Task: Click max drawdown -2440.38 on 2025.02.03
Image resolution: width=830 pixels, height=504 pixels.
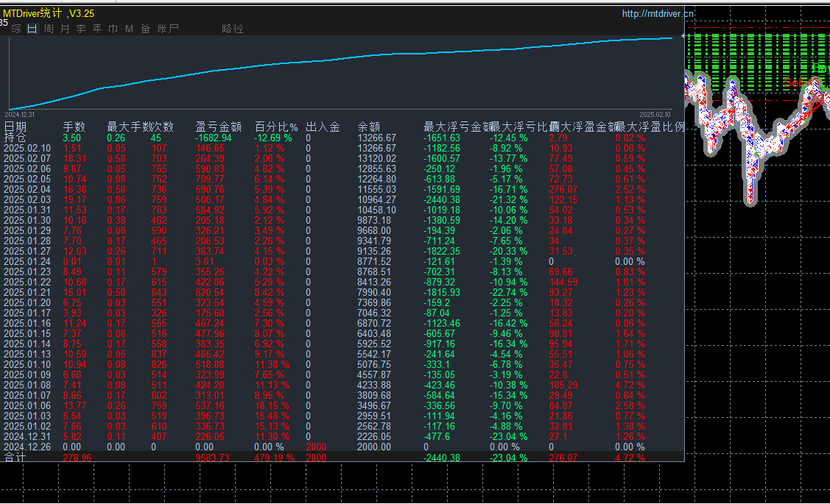Action: point(441,200)
